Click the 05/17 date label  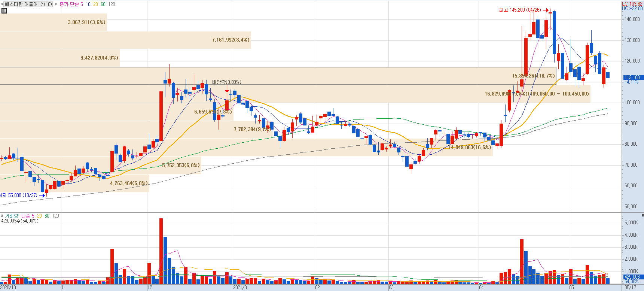[x=630, y=288]
